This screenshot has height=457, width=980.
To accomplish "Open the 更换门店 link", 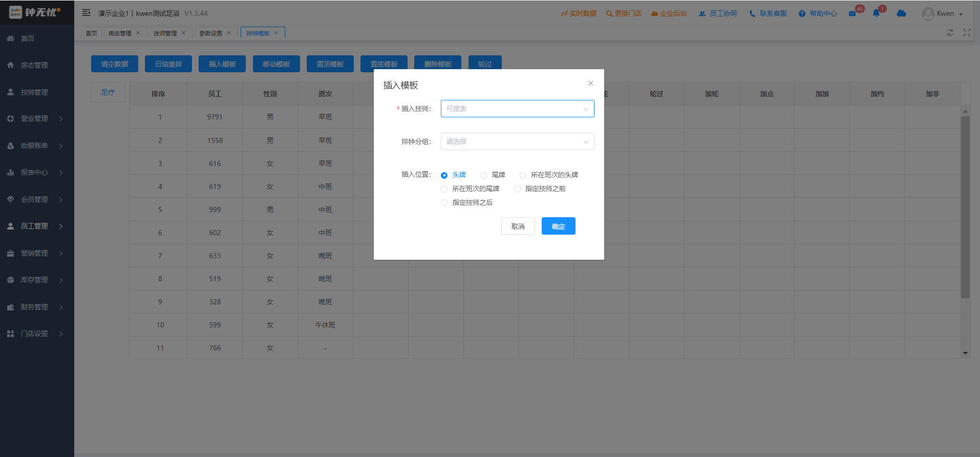I will coord(624,13).
